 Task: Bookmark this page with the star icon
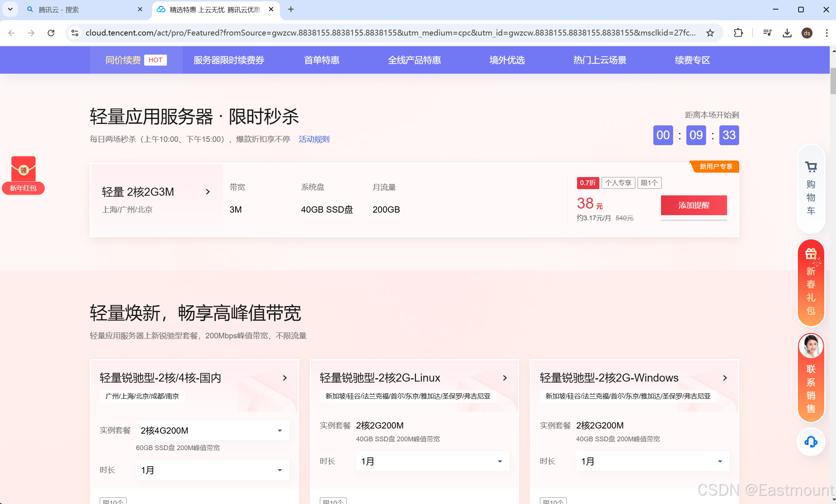pos(710,33)
